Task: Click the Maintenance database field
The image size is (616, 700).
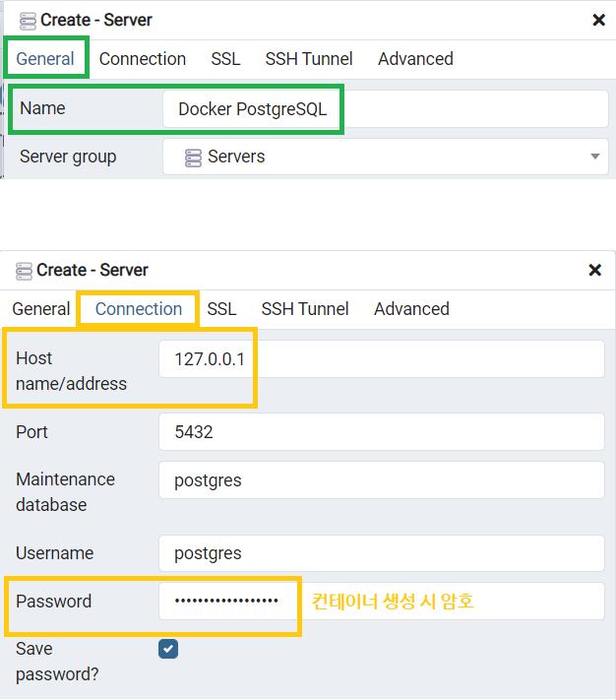Action: tap(382, 479)
